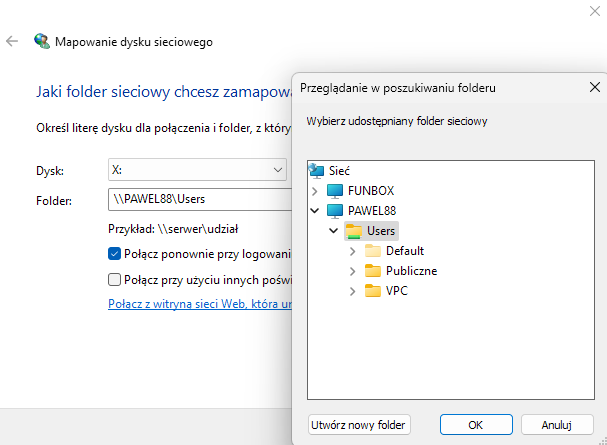Click the network drive mapping globe icon
The width and height of the screenshot is (607, 445).
[x=41, y=42]
